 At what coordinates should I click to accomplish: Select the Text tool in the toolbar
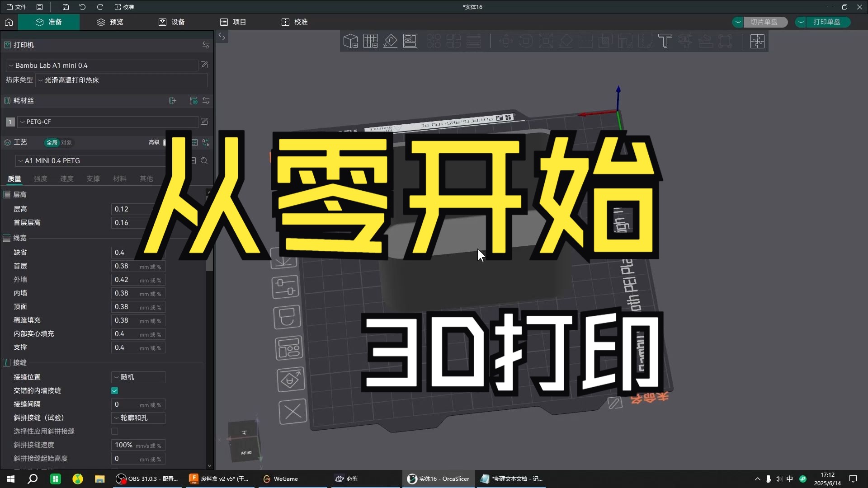pyautogui.click(x=665, y=41)
